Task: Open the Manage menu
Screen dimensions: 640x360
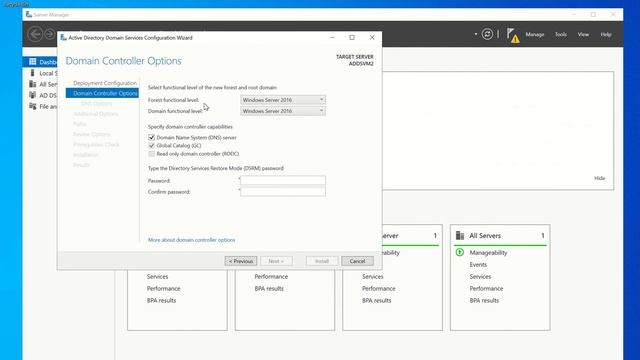Action: (x=535, y=35)
